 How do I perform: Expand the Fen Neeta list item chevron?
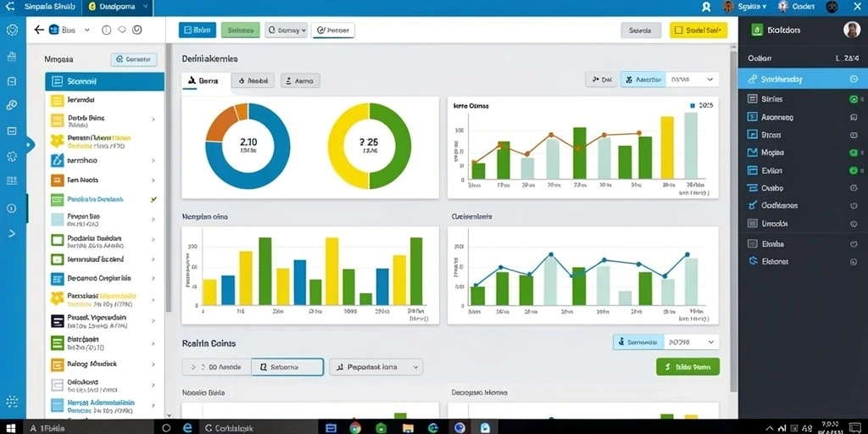coord(153,181)
